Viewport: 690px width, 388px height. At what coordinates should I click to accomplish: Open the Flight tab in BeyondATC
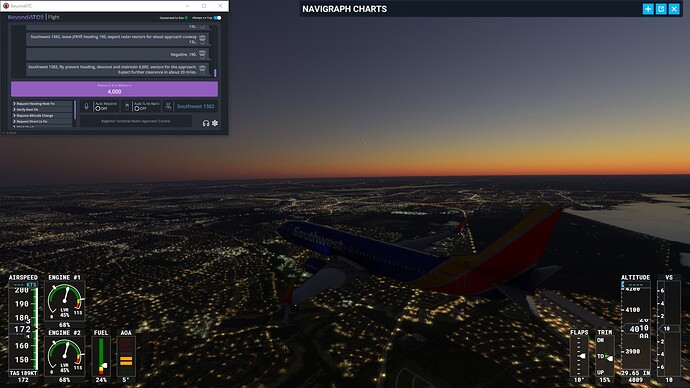click(x=54, y=17)
